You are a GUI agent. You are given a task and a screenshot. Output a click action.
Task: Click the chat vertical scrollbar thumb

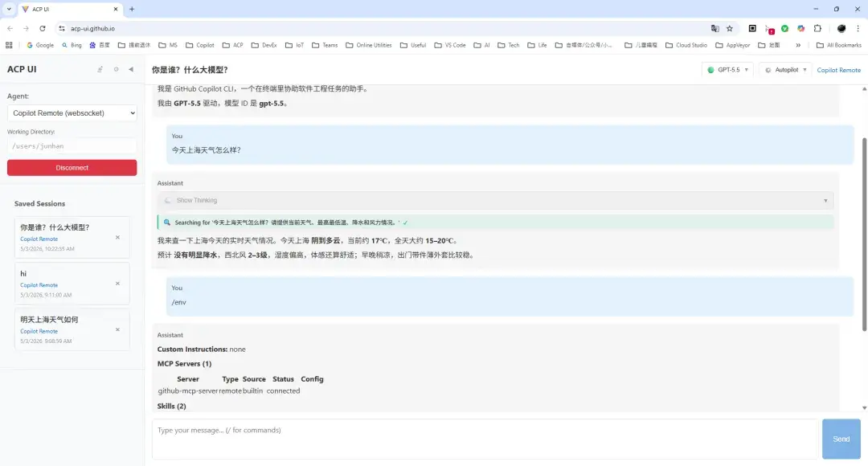pos(864,234)
